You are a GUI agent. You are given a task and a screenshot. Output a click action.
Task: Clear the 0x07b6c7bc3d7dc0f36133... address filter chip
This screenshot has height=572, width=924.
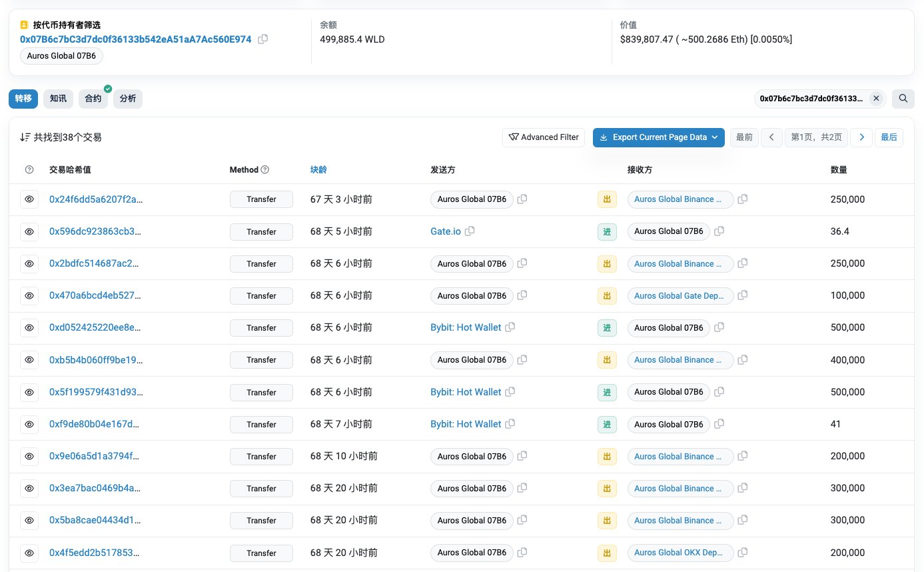coord(877,99)
